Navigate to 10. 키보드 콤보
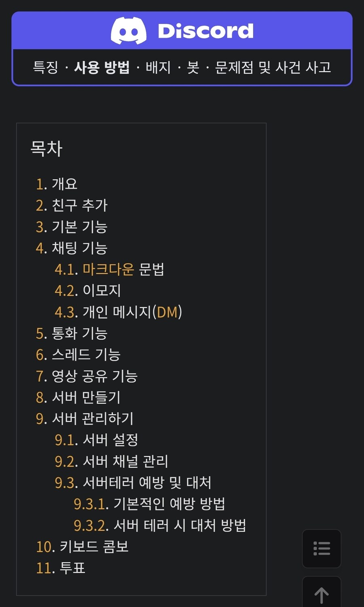The width and height of the screenshot is (364, 607). coord(82,547)
